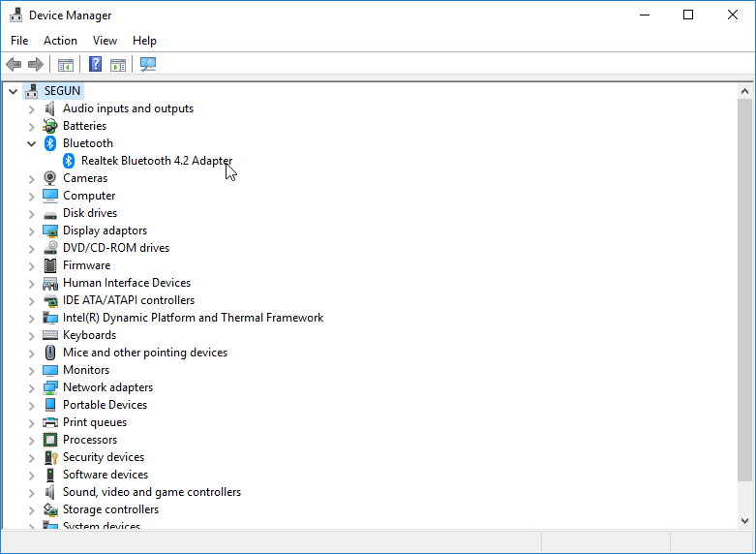Expand the Batteries category arrow
Image resolution: width=756 pixels, height=554 pixels.
pos(31,127)
